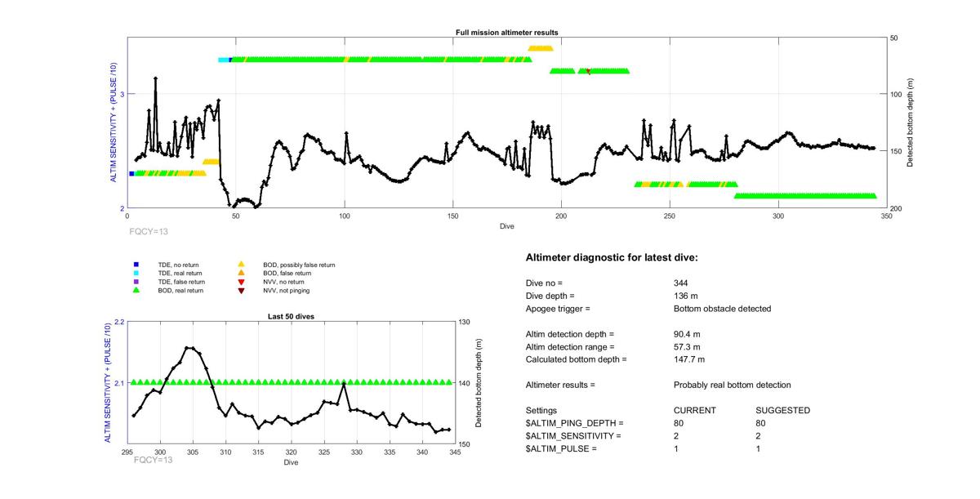
Task: Select the dive depth value "136 m"
Action: (687, 296)
